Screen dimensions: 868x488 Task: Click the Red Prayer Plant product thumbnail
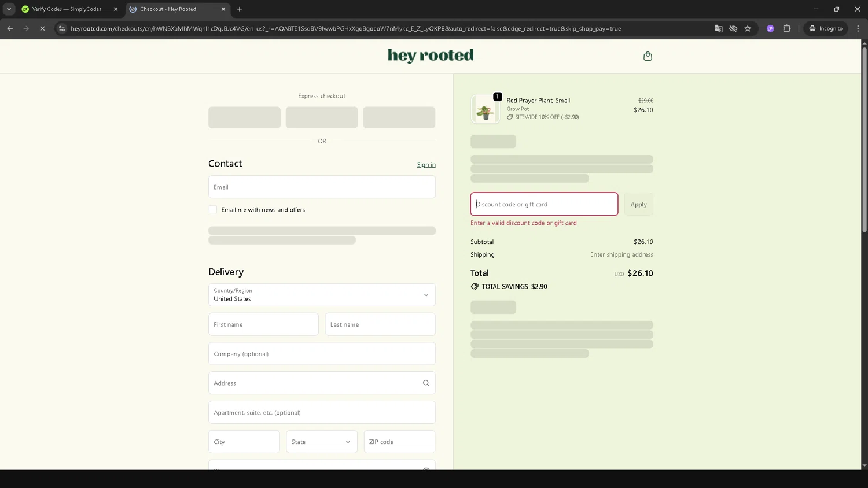tap(485, 109)
